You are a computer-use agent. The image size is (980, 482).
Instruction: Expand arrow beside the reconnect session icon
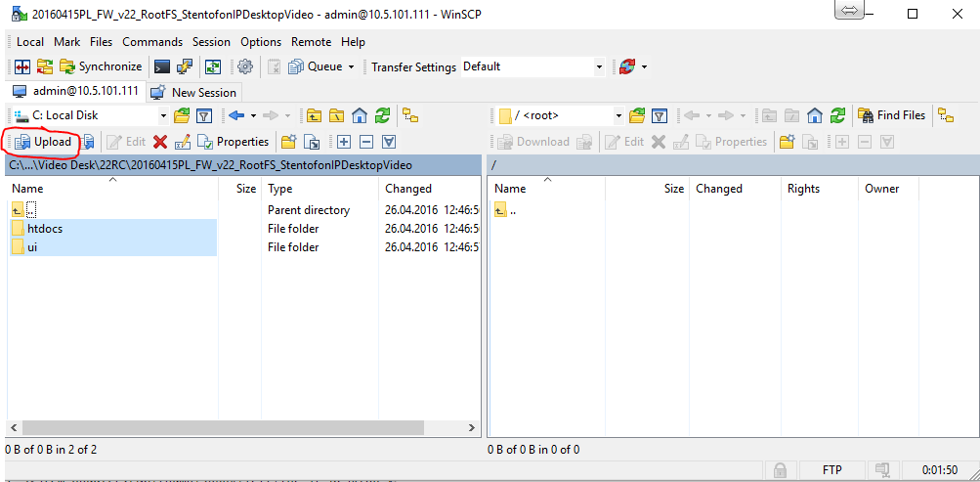pyautogui.click(x=644, y=66)
